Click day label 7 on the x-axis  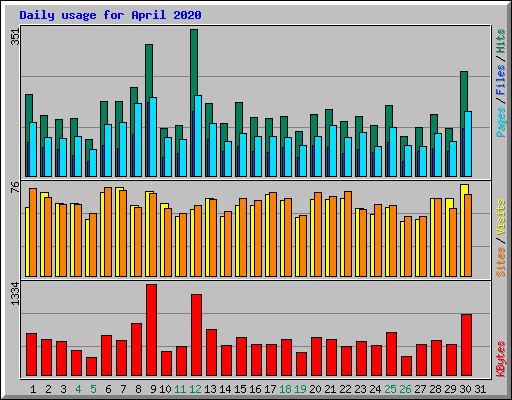(123, 389)
